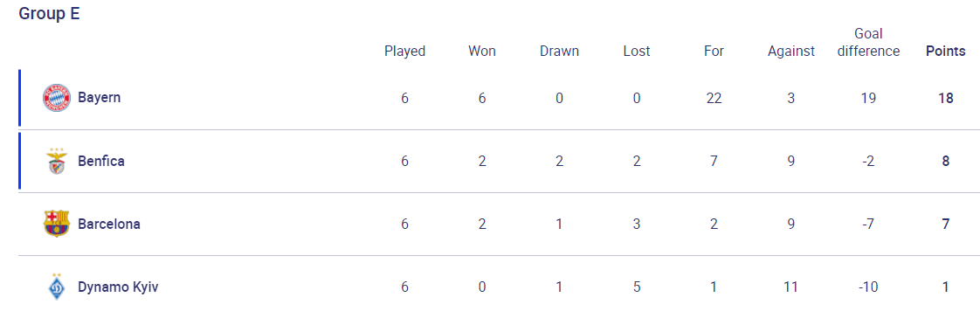Click the Dynamo Kyiv club crest icon
This screenshot has height=318, width=980.
[x=56, y=287]
